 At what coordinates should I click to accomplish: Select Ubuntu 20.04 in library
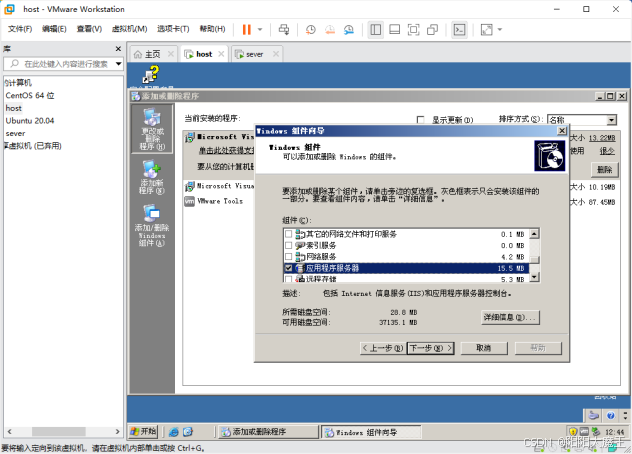click(30, 121)
